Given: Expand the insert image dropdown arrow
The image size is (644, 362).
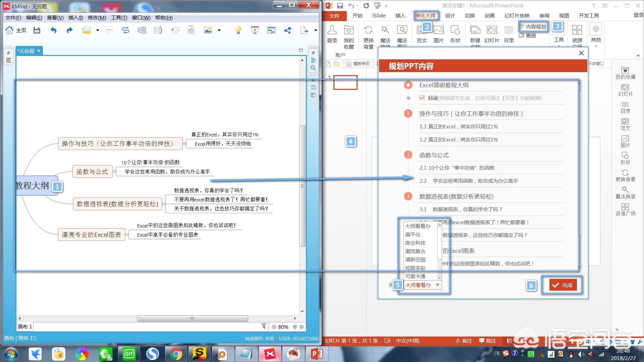Looking at the screenshot, I should pyautogui.click(x=219, y=31).
